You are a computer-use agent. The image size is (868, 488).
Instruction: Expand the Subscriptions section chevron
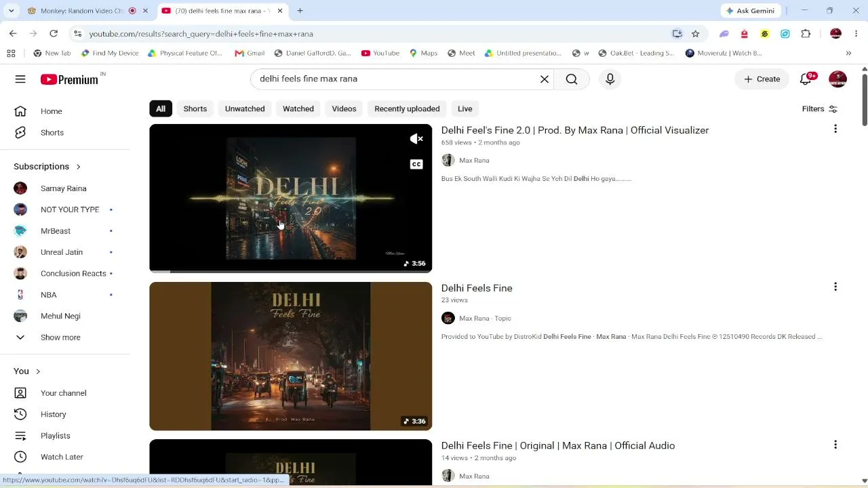78,167
